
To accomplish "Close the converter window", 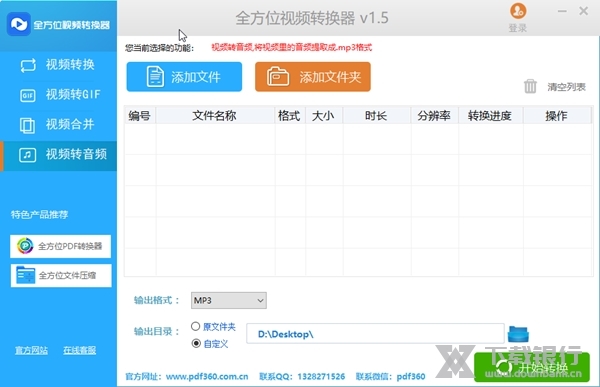I will pyautogui.click(x=584, y=11).
